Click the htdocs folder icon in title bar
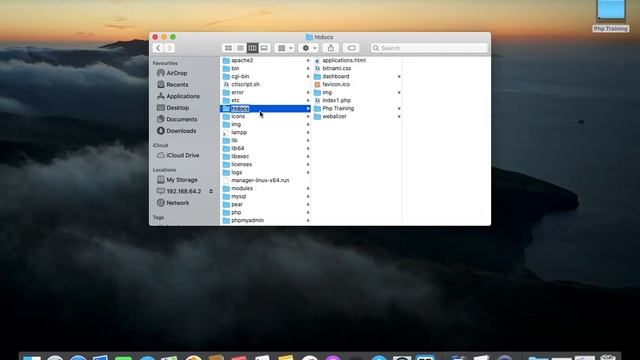This screenshot has width=640, height=360. click(309, 37)
